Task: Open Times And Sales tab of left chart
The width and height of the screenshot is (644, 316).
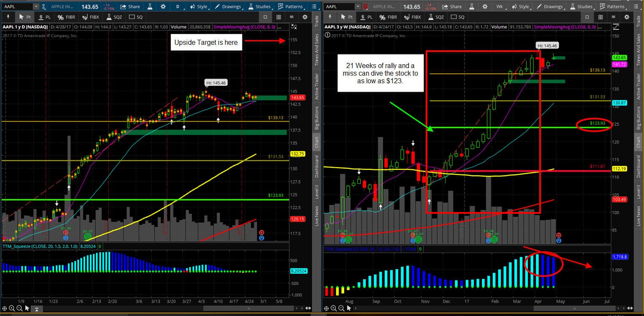Action: pos(317,50)
